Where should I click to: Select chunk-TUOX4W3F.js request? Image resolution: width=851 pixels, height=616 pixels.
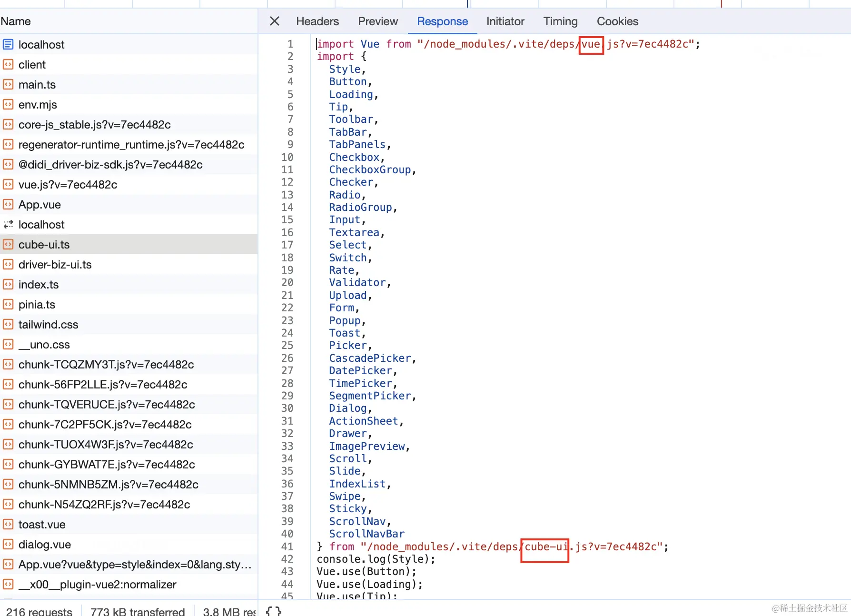(129, 445)
